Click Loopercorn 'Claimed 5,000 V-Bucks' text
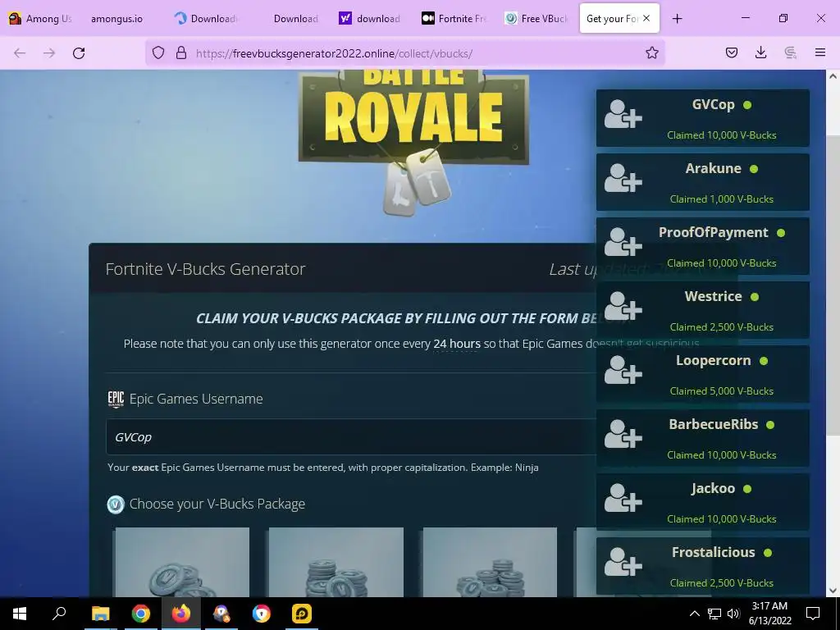This screenshot has width=840, height=630. pos(722,391)
